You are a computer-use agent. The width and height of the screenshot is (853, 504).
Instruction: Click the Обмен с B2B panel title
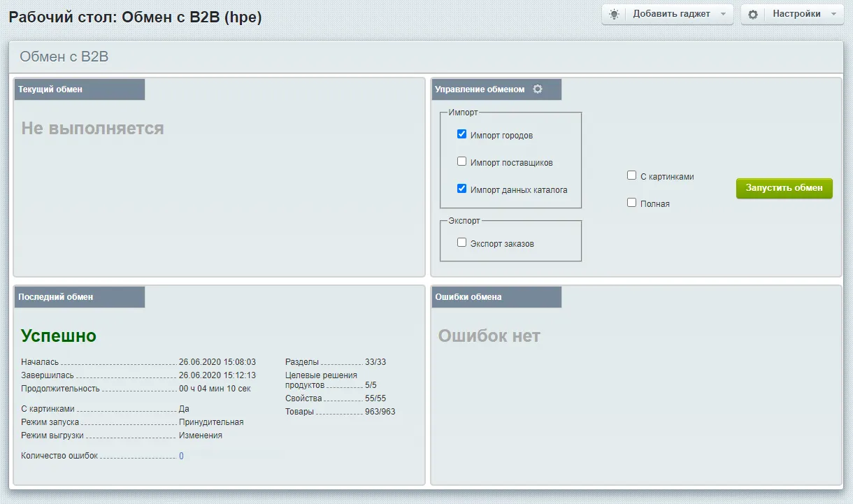pos(64,57)
